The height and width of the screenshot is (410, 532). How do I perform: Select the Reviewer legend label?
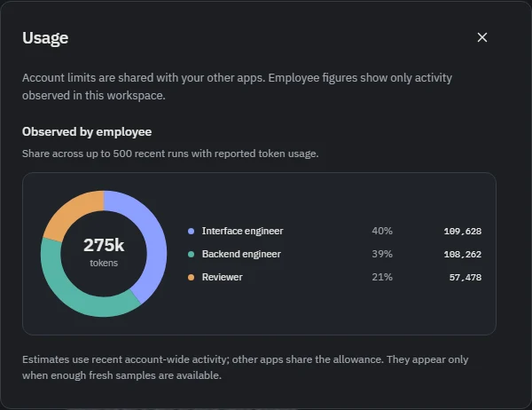[223, 277]
